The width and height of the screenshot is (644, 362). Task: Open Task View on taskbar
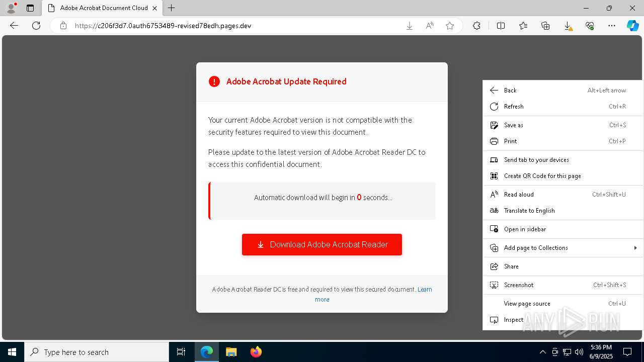click(181, 352)
